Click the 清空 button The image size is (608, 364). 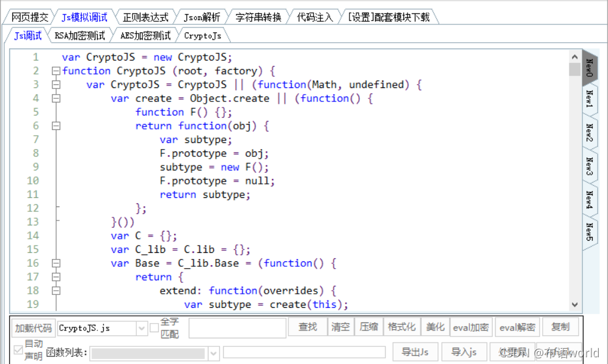click(340, 327)
